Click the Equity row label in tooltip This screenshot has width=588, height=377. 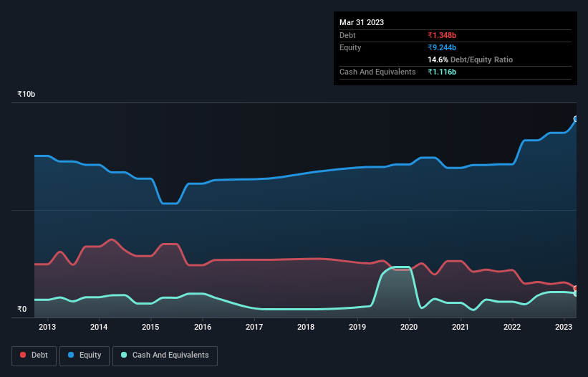[x=350, y=47]
